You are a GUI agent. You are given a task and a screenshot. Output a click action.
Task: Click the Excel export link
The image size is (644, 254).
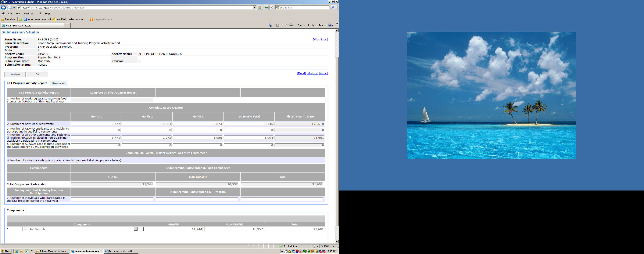click(301, 73)
